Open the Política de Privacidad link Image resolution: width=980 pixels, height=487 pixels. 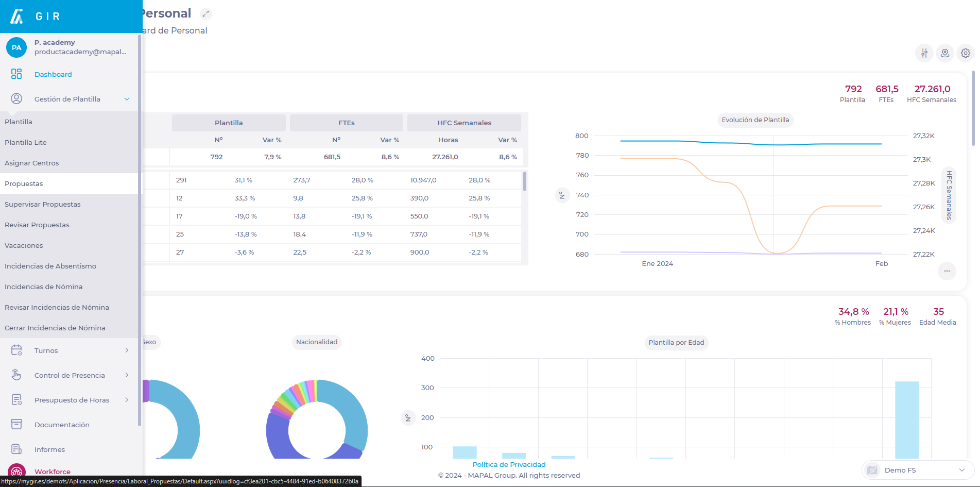(509, 464)
